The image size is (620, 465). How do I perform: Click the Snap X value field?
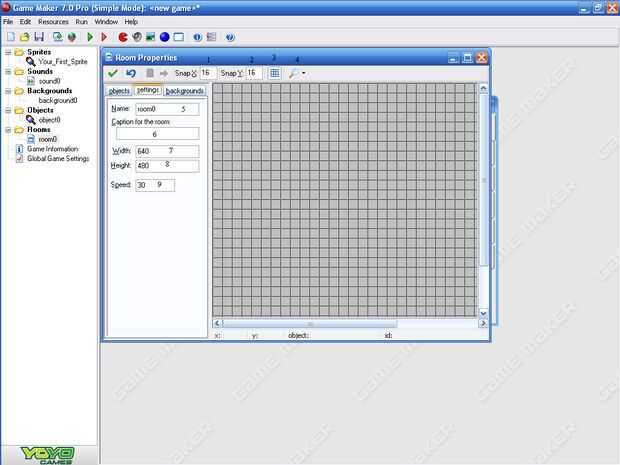208,73
